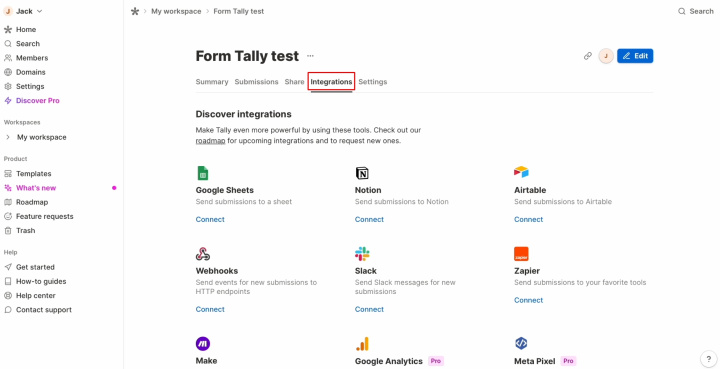This screenshot has height=369, width=720.
Task: Click the Slack logo icon
Action: pyautogui.click(x=362, y=254)
